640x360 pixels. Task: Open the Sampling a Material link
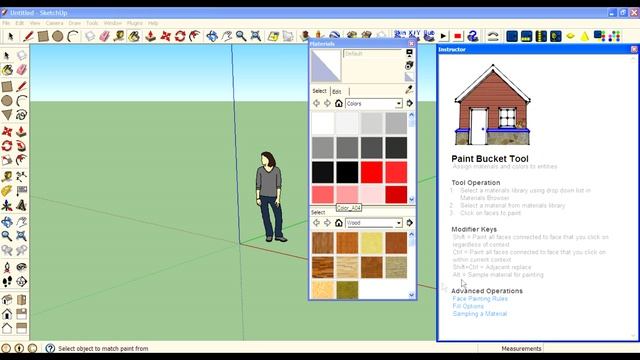(480, 314)
